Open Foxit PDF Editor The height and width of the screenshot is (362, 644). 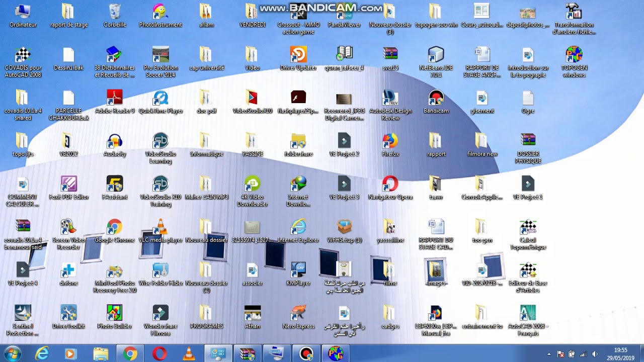(69, 188)
